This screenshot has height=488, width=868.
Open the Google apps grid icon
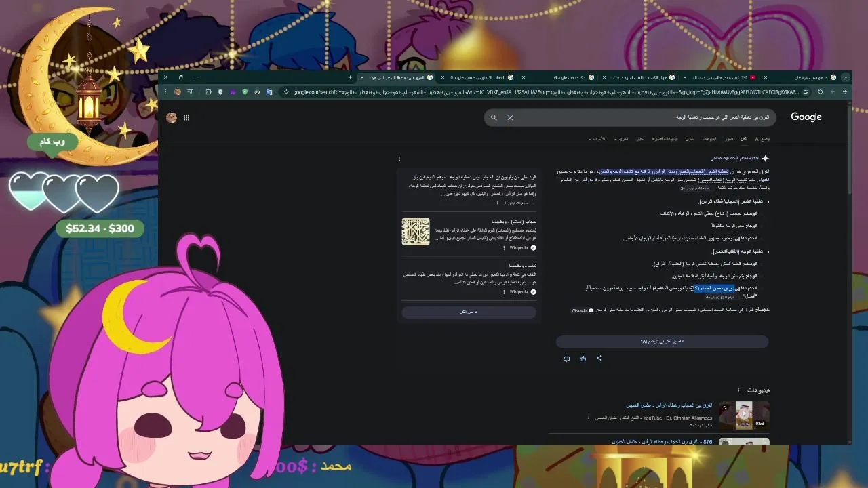tap(186, 117)
